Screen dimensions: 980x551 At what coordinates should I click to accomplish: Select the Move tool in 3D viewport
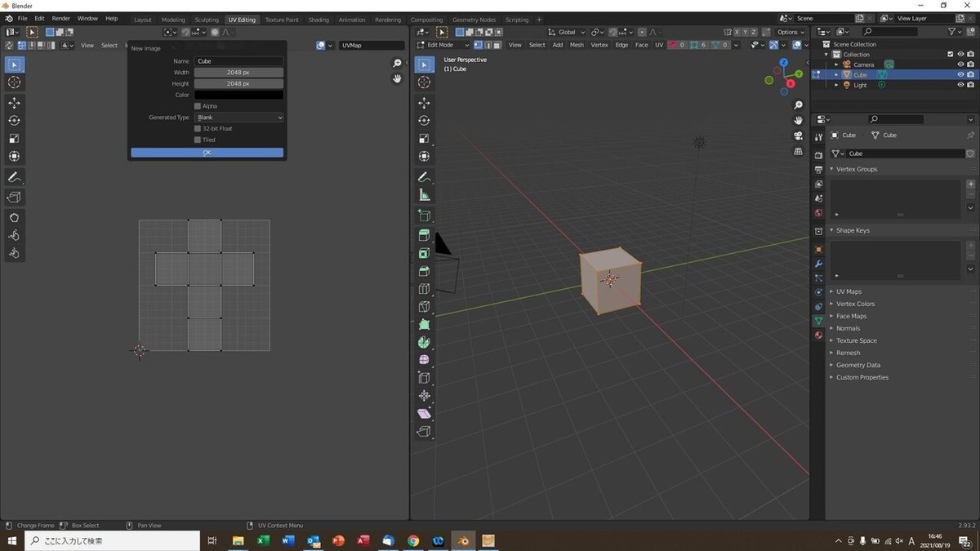424,103
